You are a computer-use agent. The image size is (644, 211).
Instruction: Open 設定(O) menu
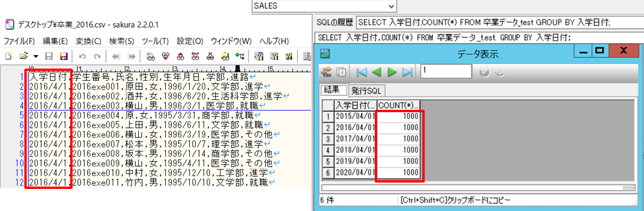(190, 41)
